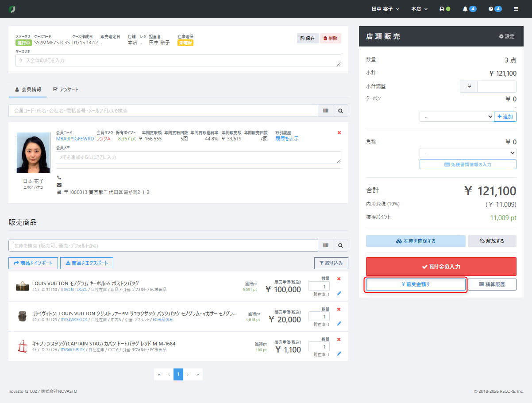Remove member 日本 花子 with red X
Image resolution: width=532 pixels, height=403 pixels.
pyautogui.click(x=339, y=132)
